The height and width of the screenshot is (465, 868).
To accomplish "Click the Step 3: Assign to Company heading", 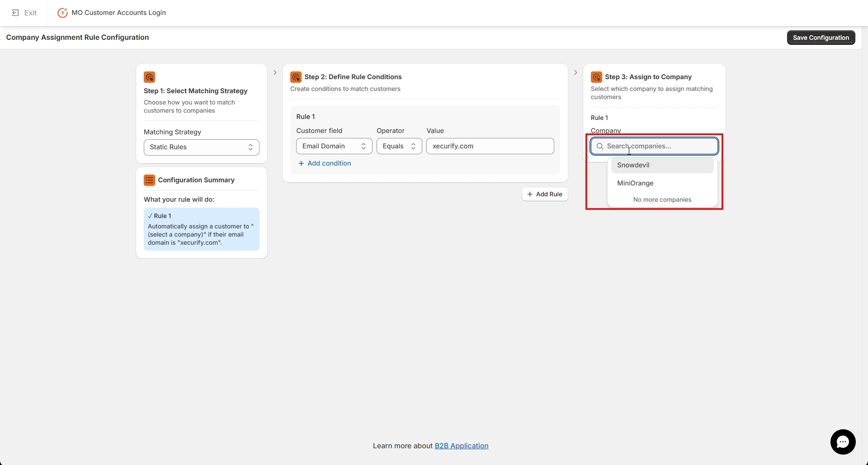I will click(648, 77).
